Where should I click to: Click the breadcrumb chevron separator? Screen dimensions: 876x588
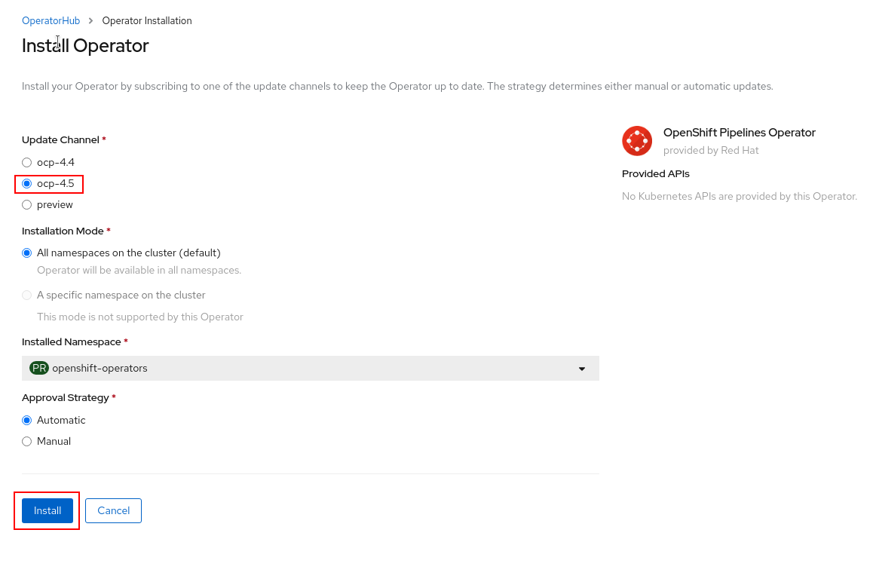91,21
